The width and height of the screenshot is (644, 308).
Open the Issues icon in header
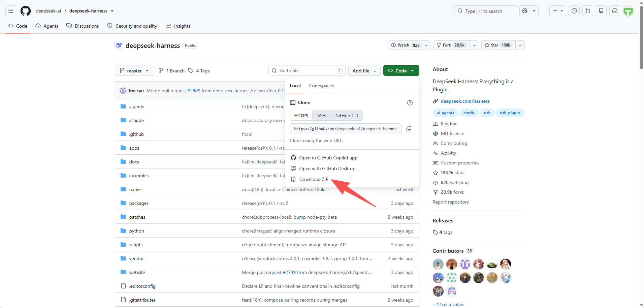[x=574, y=11]
